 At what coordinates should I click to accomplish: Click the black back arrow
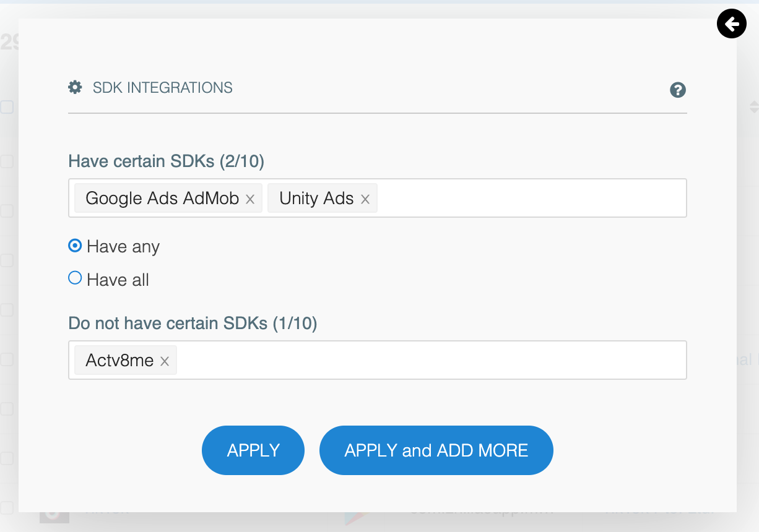731,24
